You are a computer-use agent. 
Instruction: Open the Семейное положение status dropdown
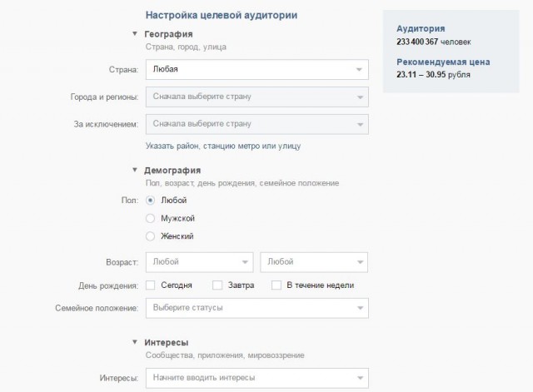[257, 308]
